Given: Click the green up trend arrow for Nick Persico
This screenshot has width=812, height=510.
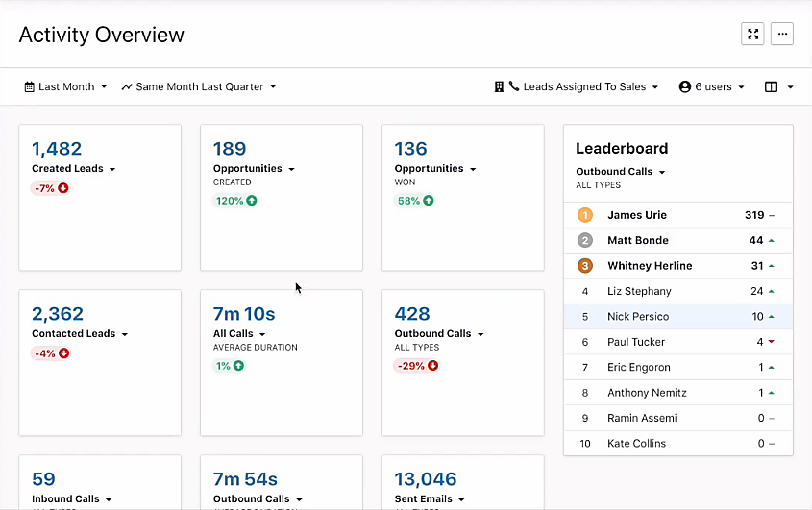Looking at the screenshot, I should 772,316.
